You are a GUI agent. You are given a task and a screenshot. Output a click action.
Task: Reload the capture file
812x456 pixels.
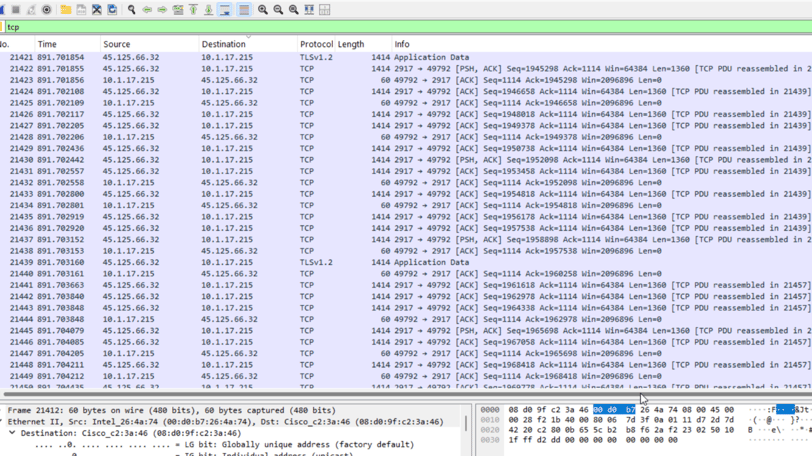coord(112,9)
